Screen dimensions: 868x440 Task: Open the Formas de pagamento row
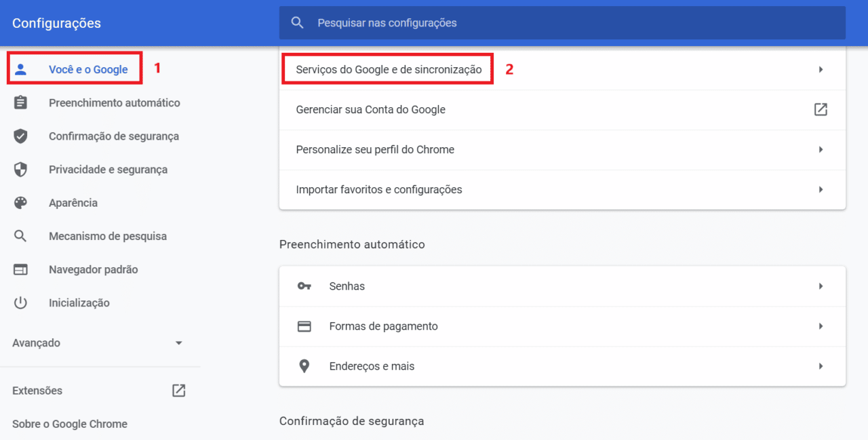pyautogui.click(x=562, y=326)
